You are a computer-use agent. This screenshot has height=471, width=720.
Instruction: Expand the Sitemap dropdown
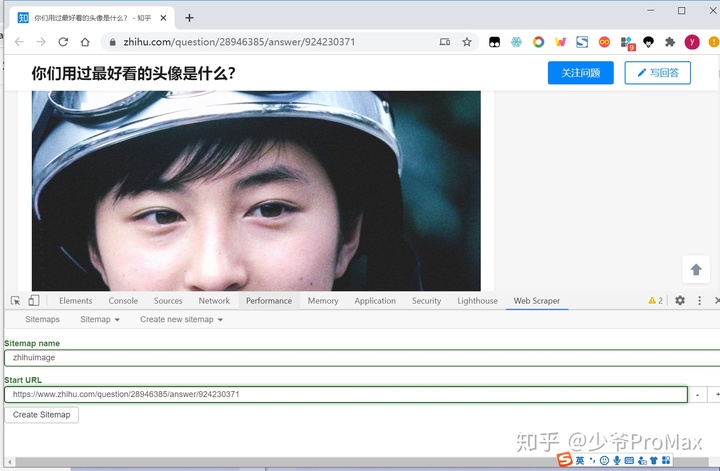click(x=100, y=319)
